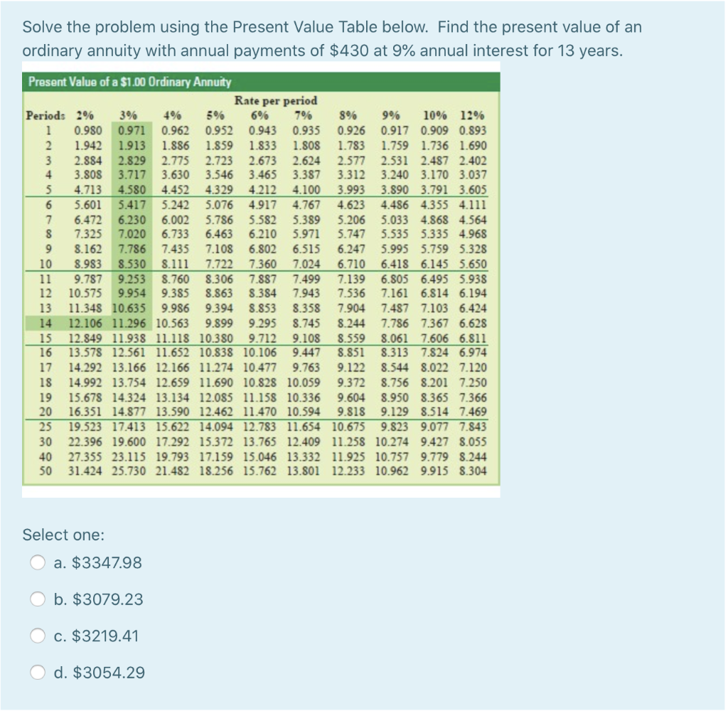Select answer option d. $3054.29
Image resolution: width=728 pixels, height=711 pixels.
coord(39,671)
